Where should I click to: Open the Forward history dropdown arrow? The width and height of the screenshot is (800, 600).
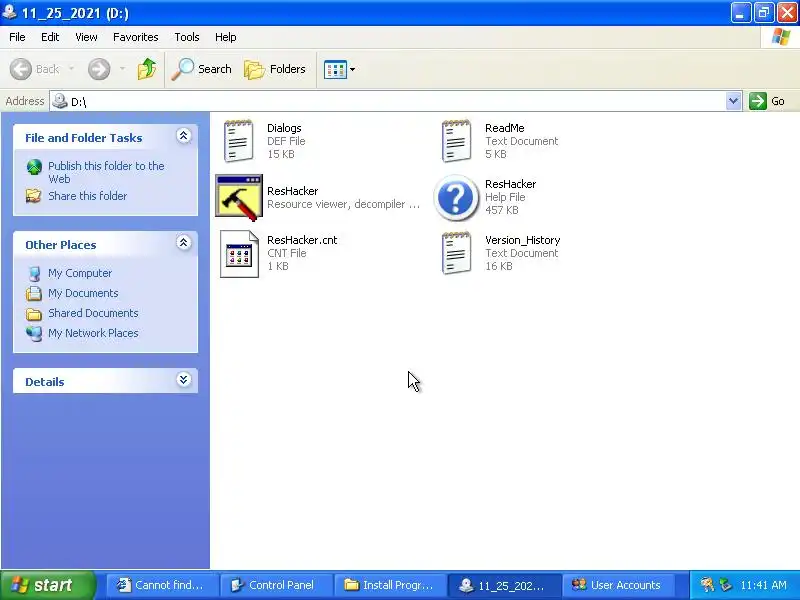[x=122, y=69]
